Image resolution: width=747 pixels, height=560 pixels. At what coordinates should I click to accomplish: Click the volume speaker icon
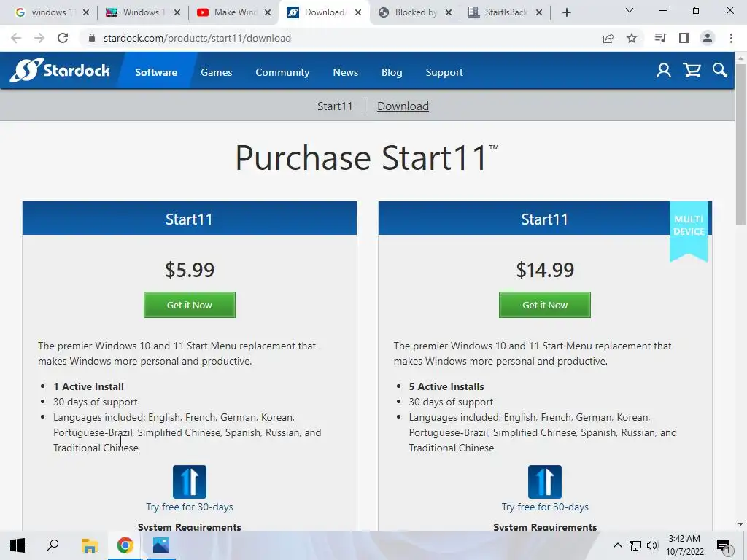652,545
